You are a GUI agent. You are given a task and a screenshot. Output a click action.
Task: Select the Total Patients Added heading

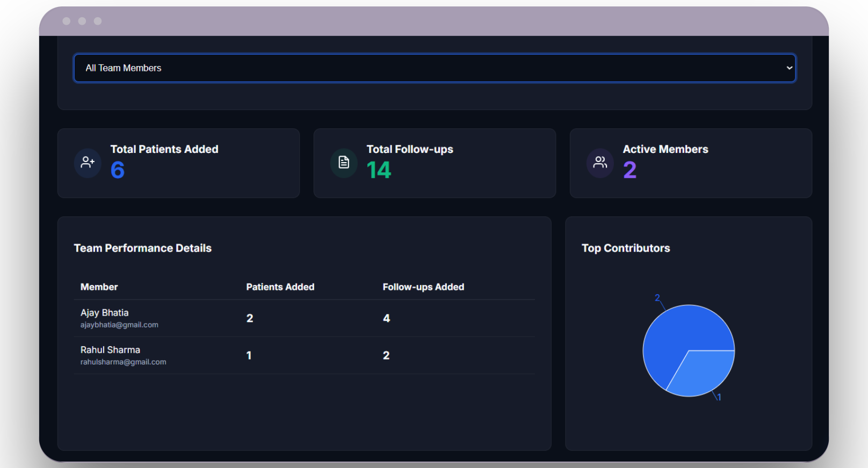point(164,149)
